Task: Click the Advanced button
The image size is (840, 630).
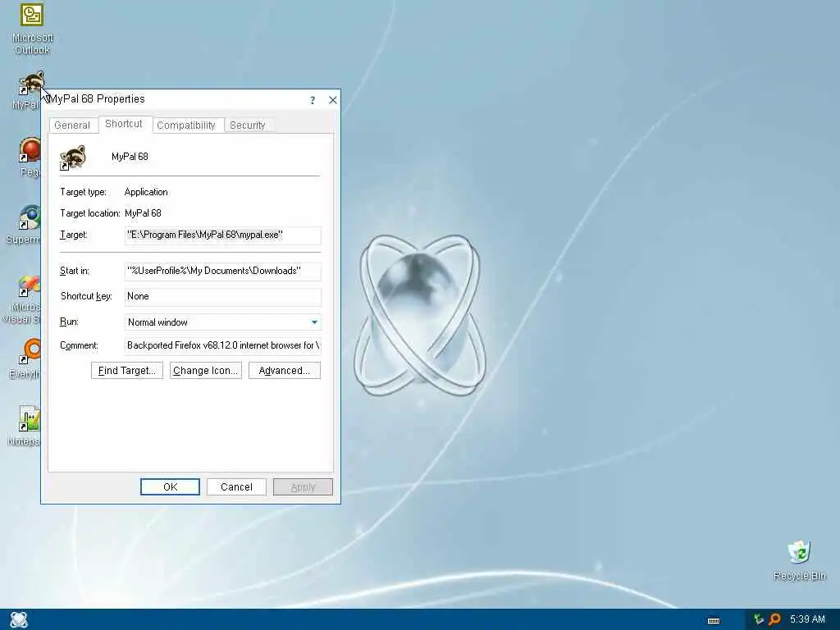Action: 285,371
